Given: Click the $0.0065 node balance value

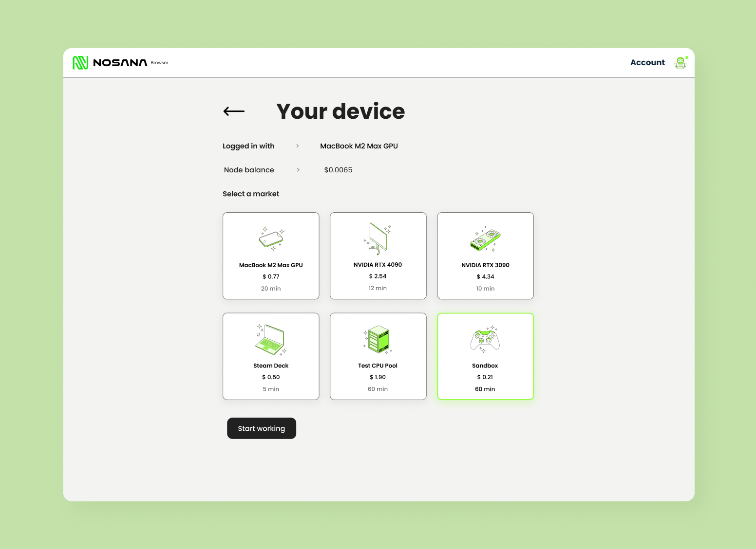Looking at the screenshot, I should coord(338,170).
